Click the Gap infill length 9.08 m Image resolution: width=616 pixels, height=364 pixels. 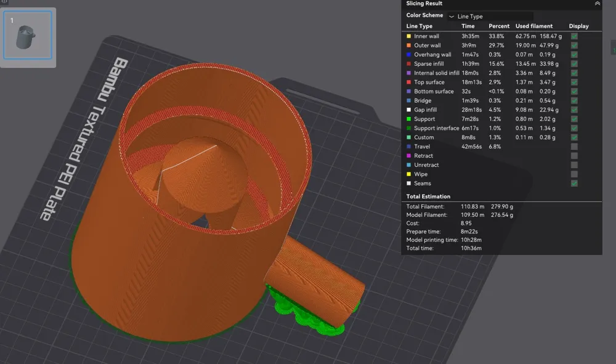tap(524, 110)
